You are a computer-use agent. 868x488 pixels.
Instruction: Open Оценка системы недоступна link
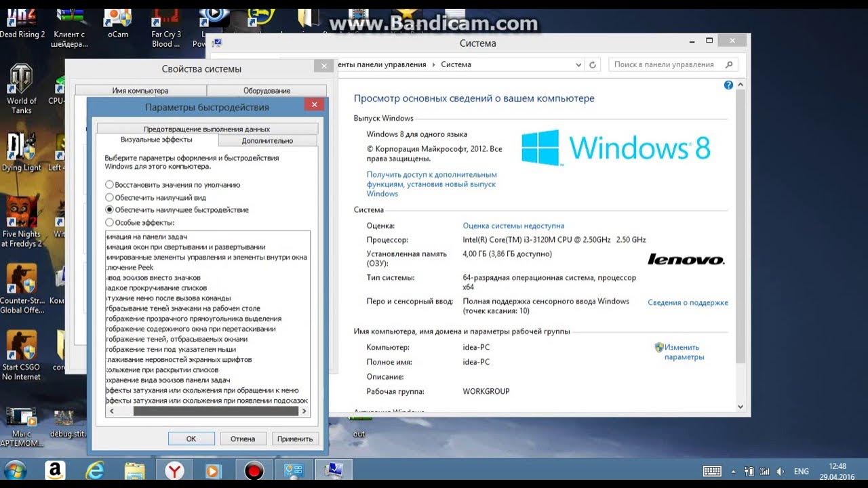click(513, 226)
